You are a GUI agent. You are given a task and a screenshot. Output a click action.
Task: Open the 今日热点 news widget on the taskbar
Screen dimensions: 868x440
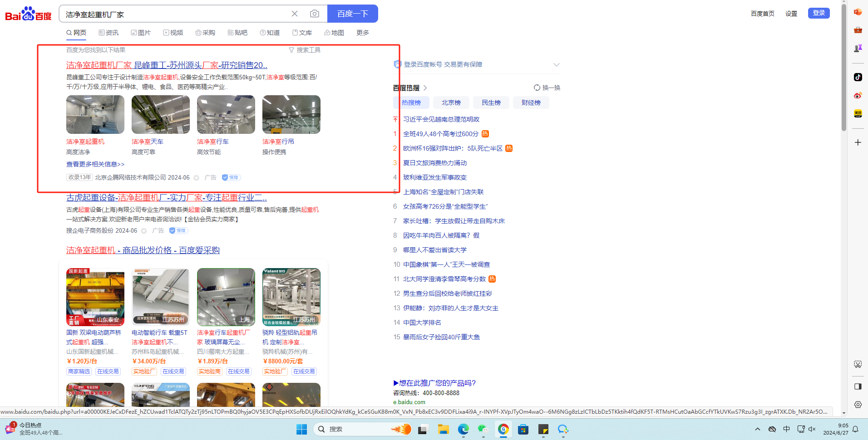point(34,429)
